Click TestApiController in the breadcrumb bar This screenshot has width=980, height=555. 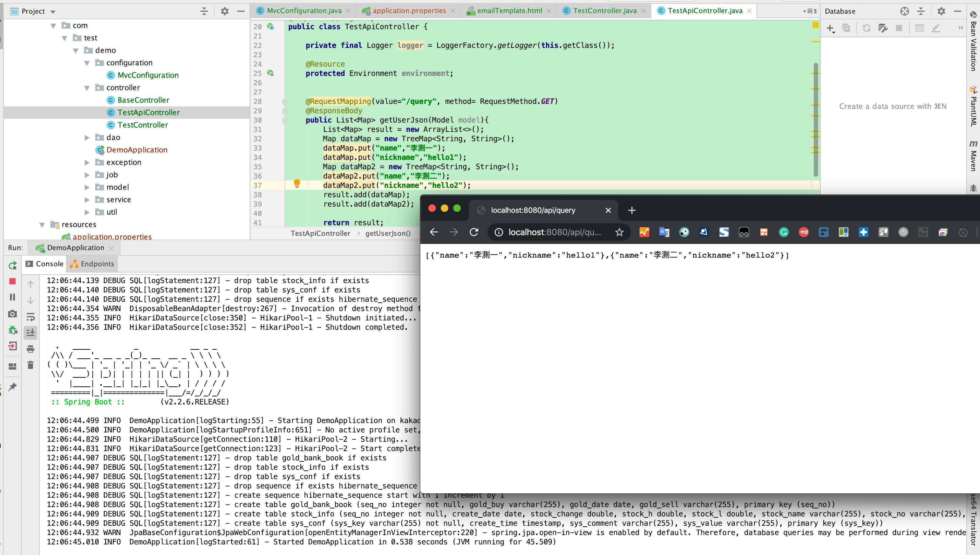tap(320, 233)
